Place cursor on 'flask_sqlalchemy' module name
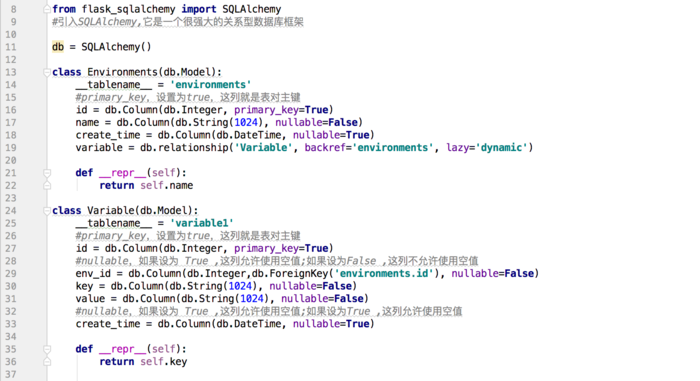 pos(129,9)
